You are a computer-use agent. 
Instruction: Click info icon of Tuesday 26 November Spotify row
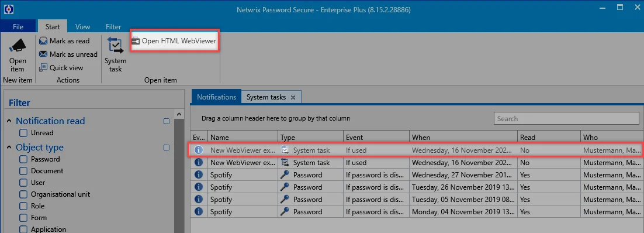pyautogui.click(x=198, y=187)
